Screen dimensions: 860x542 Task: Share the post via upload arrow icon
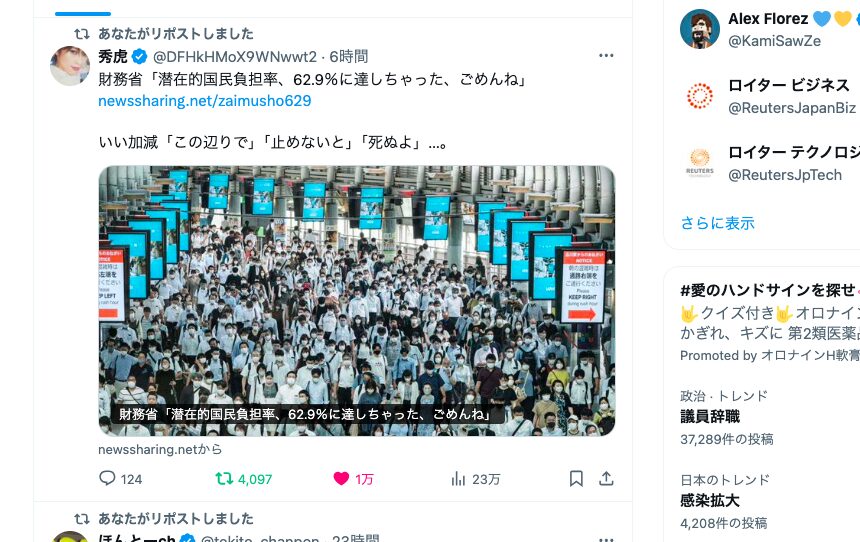606,478
